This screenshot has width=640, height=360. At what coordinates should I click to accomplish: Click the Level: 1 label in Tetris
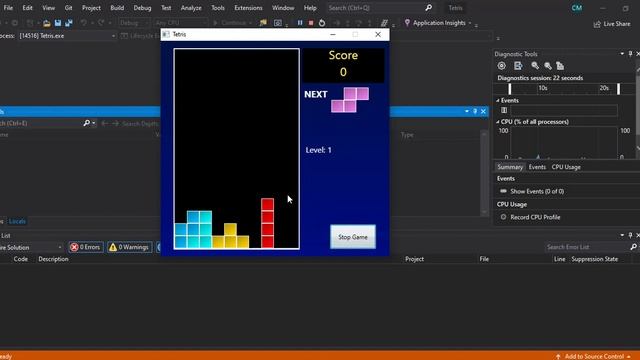318,150
